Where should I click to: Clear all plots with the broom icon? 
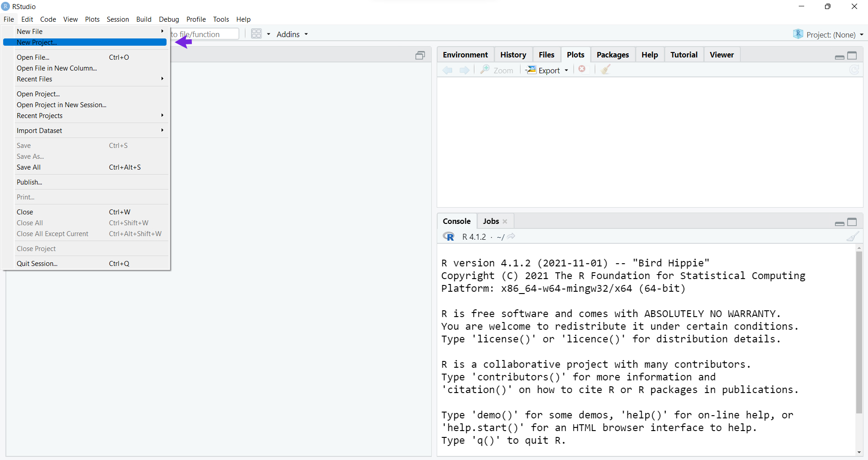pos(606,69)
